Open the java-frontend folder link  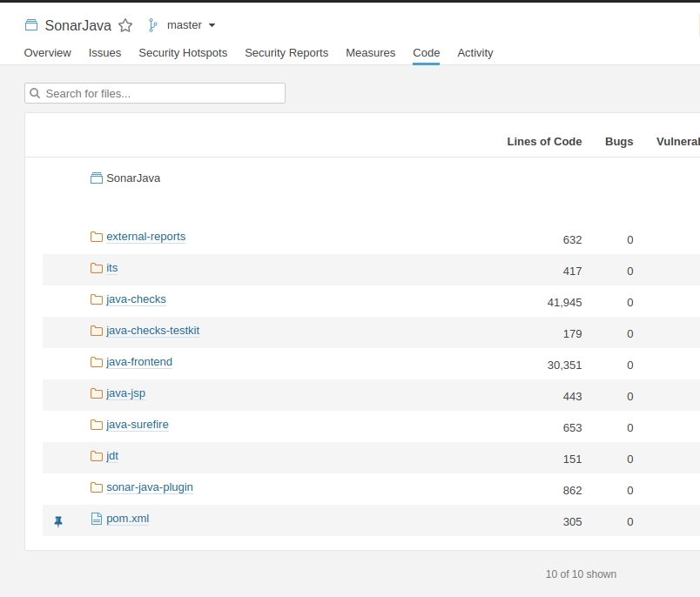coord(138,362)
